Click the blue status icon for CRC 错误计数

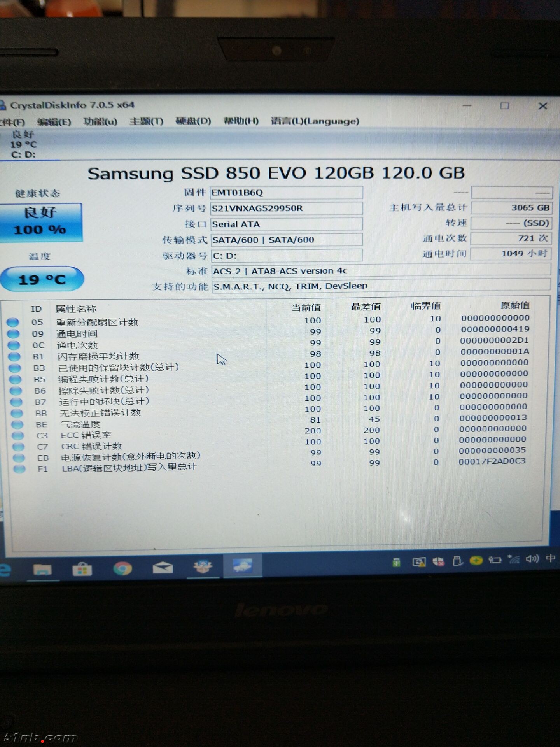(x=18, y=447)
